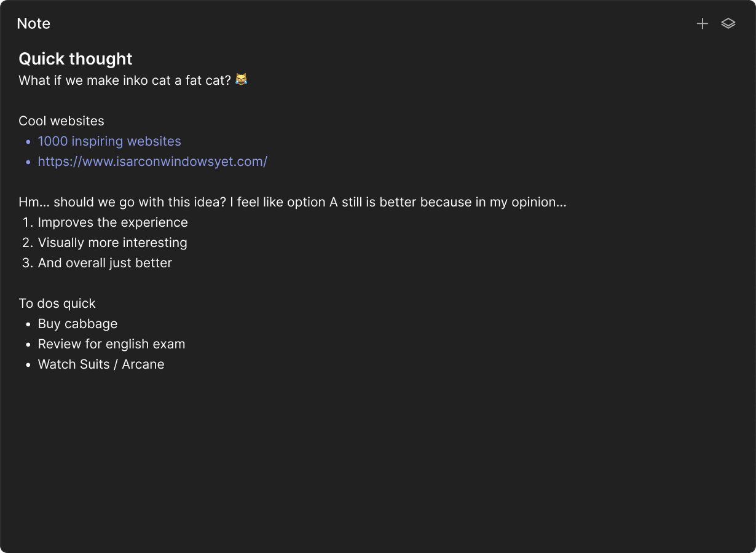
Task: Select the Improves the experience list item
Action: point(112,222)
